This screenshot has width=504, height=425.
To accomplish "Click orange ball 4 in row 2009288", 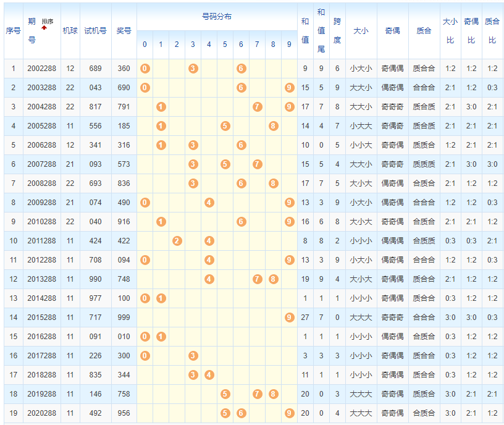I will [209, 203].
